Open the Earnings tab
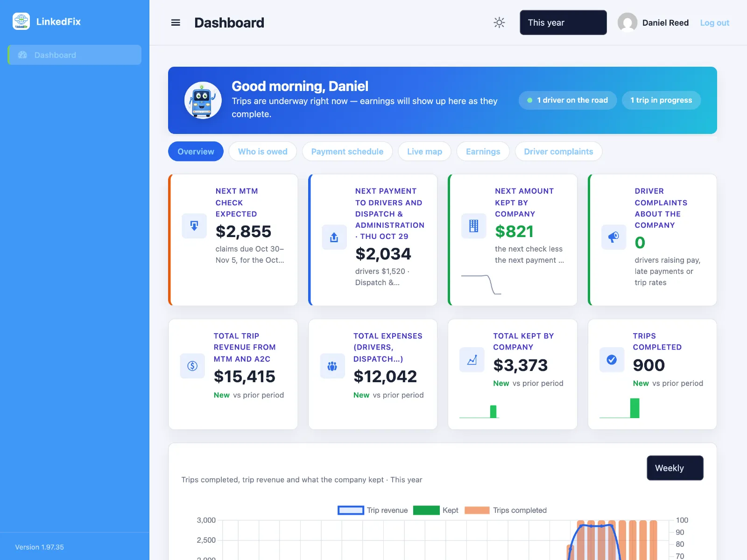Screen dimensions: 747x560 483,152
